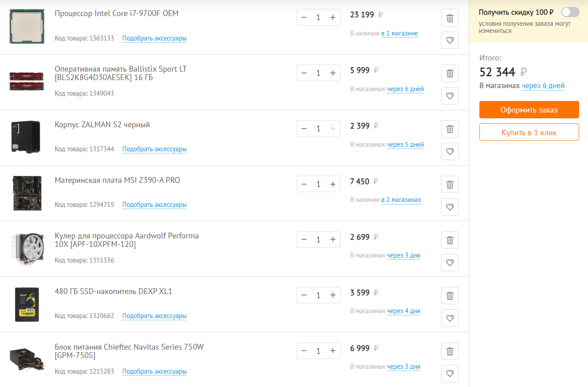Delete Intel Core i7-9700F from cart
Viewport: 588px width, 387px height.
pos(450,18)
